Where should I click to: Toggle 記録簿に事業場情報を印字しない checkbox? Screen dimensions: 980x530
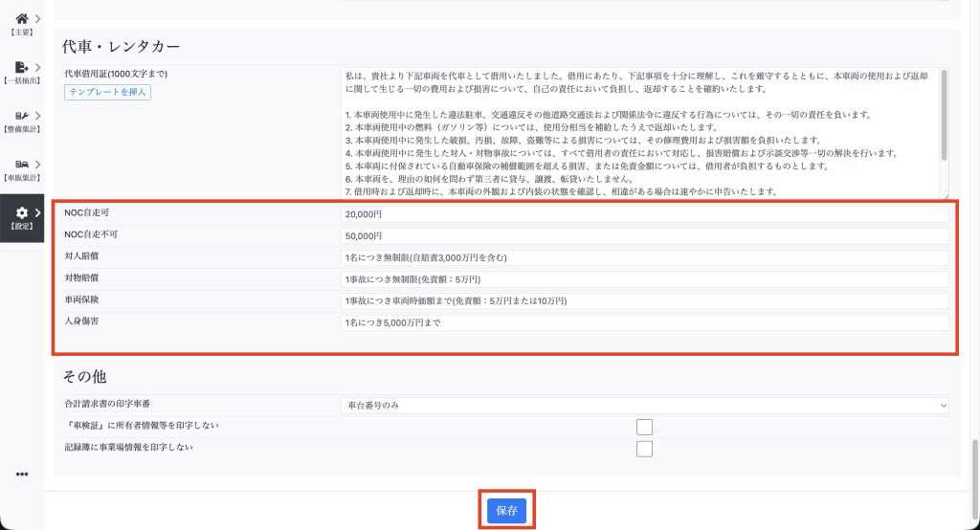644,449
